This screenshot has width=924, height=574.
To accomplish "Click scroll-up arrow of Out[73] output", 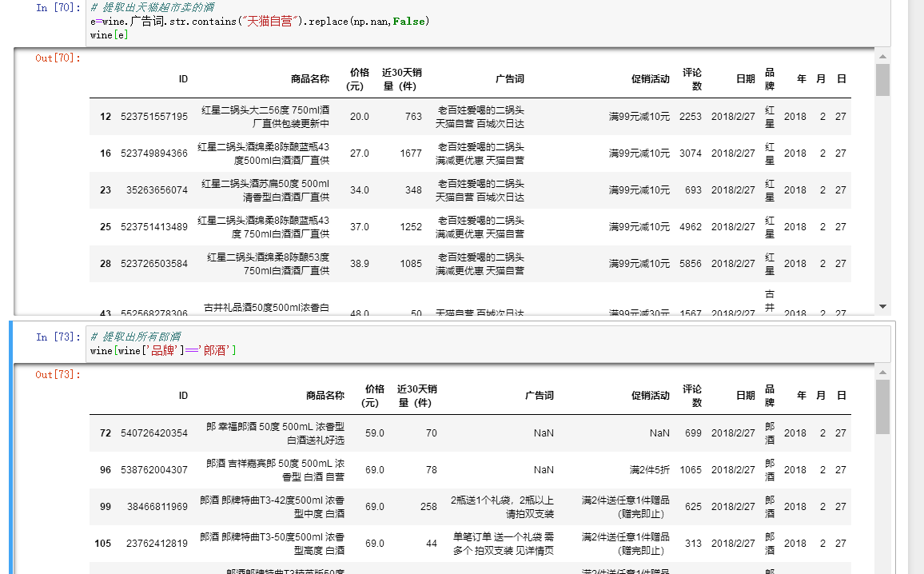I will point(882,373).
